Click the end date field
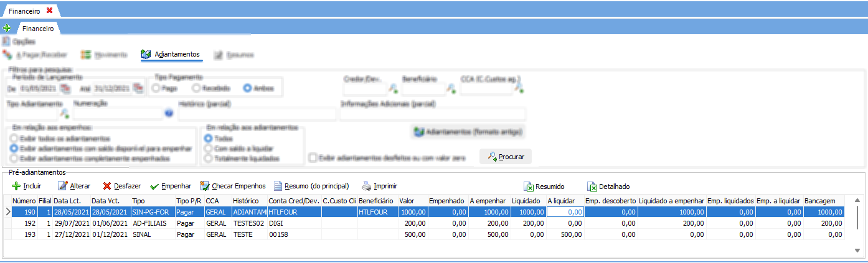This screenshot has height=263, width=868. 111,88
